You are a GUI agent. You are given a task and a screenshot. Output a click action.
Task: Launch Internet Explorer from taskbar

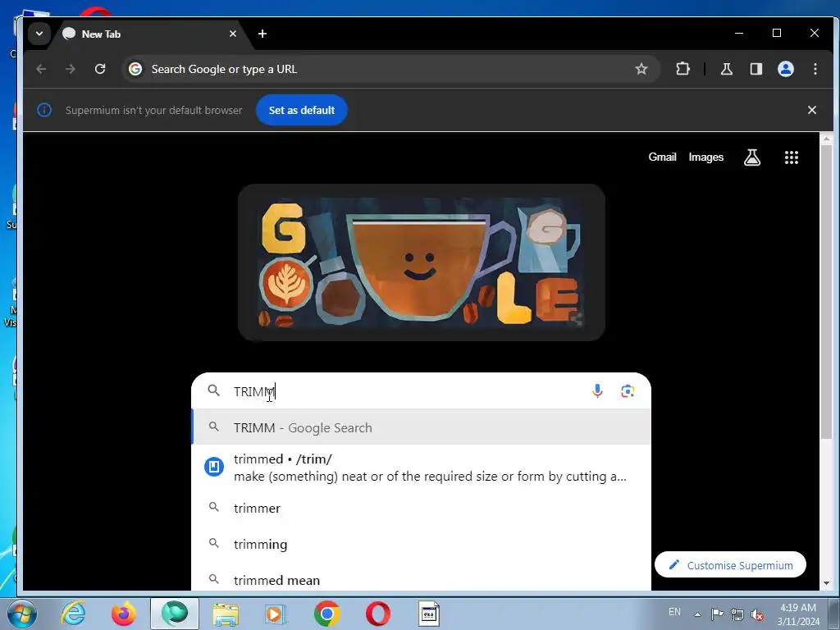pyautogui.click(x=73, y=614)
